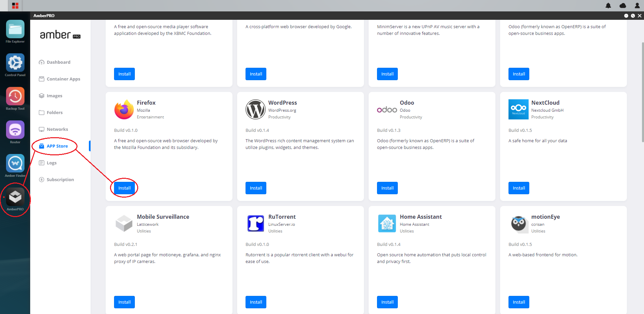Open the Router app icon
The height and width of the screenshot is (314, 644).
point(15,130)
